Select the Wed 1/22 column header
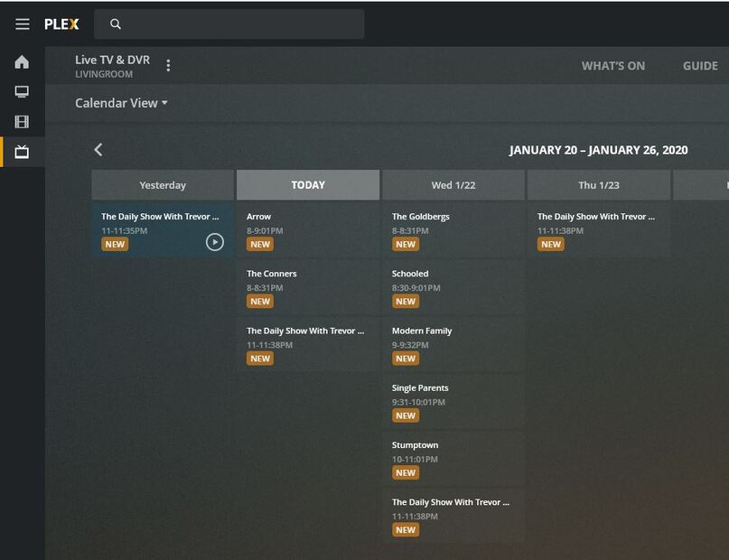729x560 pixels. click(453, 185)
